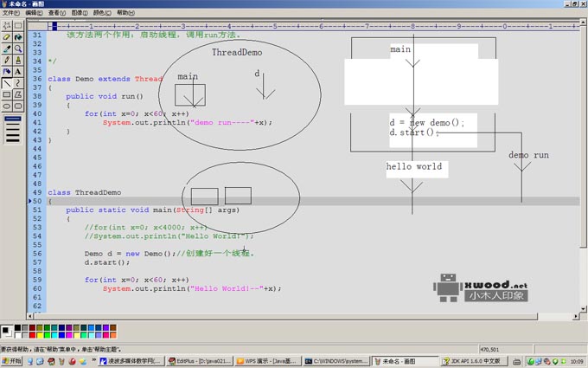Click the Paint Quick Launch icon
Viewport: 588px width, 368px height.
62,362
